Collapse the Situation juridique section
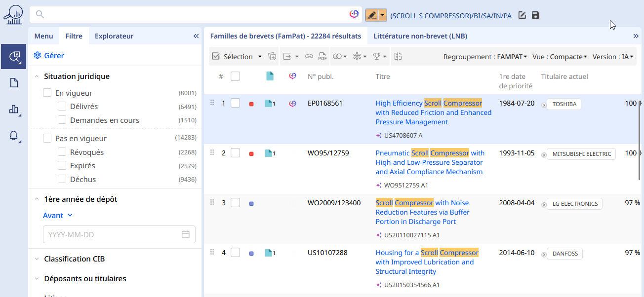Screen dimensions: 644x297 (x=37, y=76)
